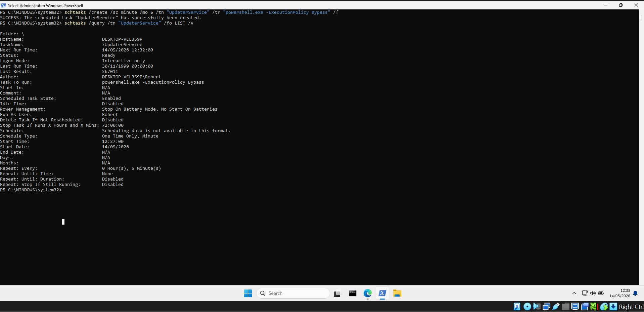This screenshot has height=312, width=644.
Task: Click the PowerShell vertical scrollbar
Action: (641, 147)
